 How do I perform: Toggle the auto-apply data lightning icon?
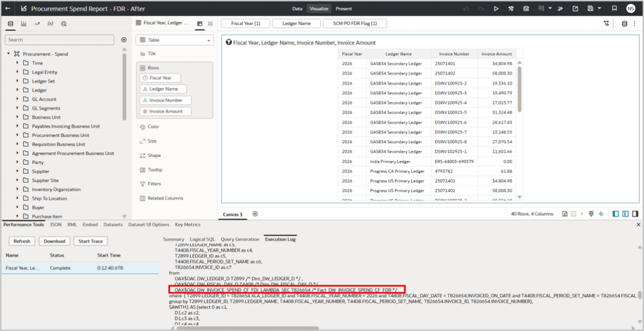[x=601, y=214]
